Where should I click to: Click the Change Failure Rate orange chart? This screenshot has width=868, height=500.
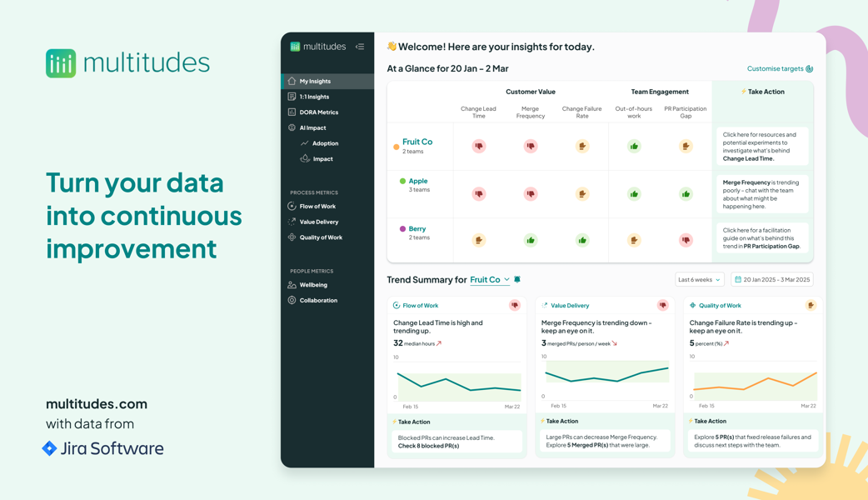click(755, 382)
